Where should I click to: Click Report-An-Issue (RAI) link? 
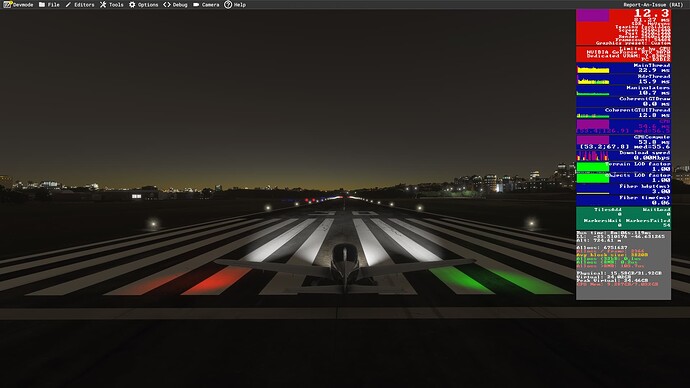tap(653, 5)
